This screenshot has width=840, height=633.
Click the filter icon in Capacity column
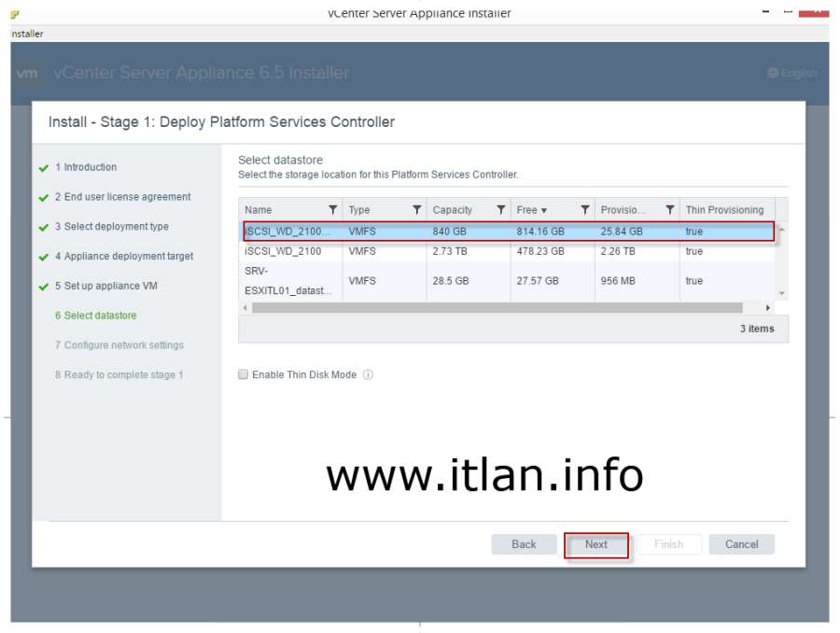tap(501, 210)
